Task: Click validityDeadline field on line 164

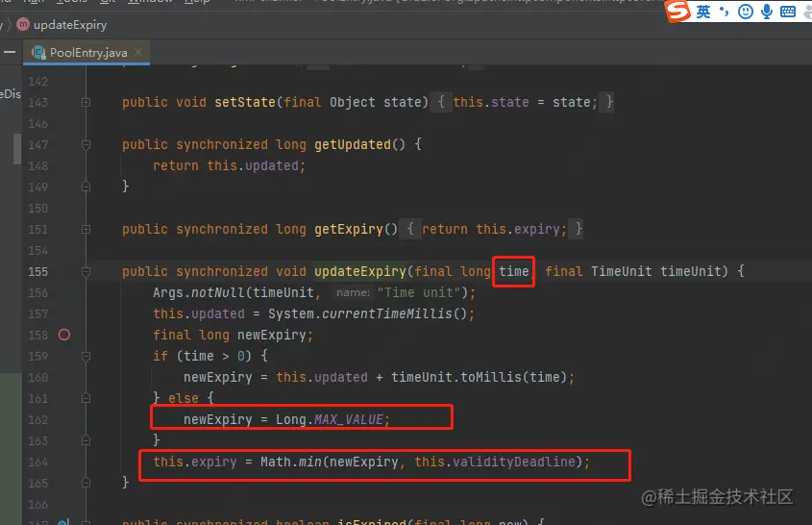Action: tap(514, 462)
